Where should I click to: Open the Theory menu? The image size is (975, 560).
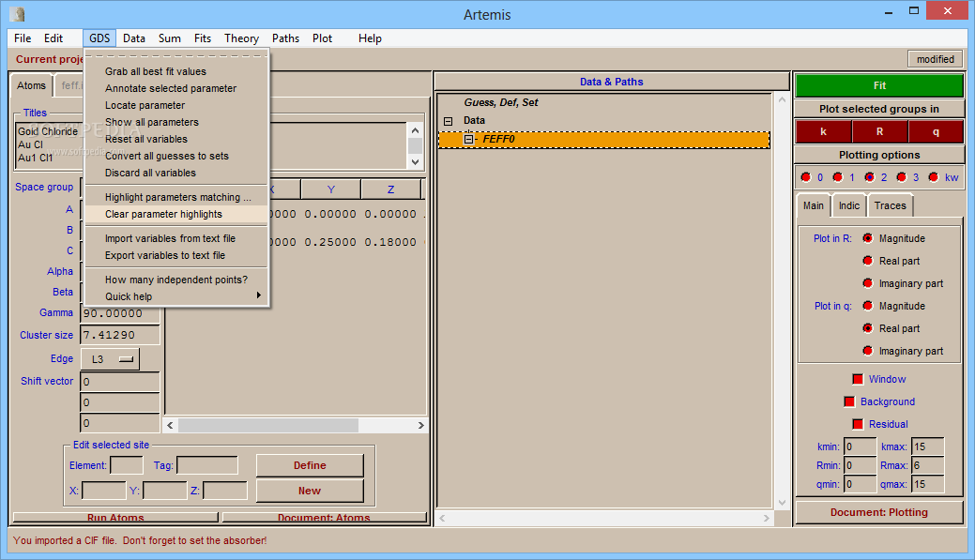pyautogui.click(x=241, y=38)
